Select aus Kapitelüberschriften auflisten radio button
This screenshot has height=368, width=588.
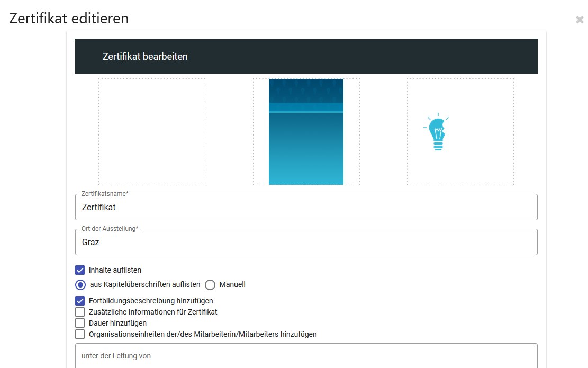80,284
